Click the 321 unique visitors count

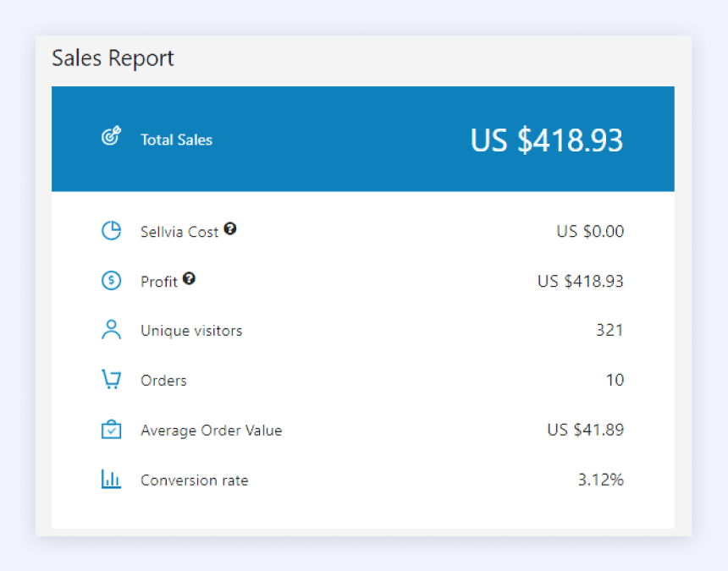click(x=609, y=330)
